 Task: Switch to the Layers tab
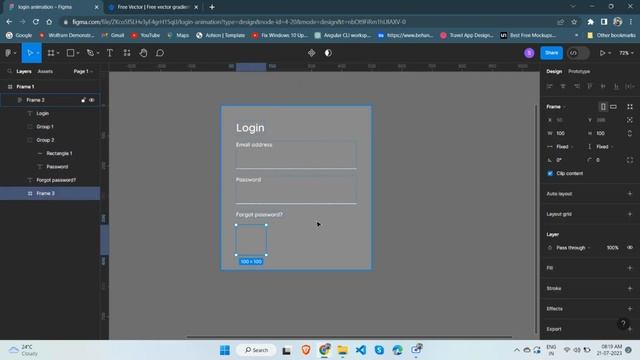[24, 71]
